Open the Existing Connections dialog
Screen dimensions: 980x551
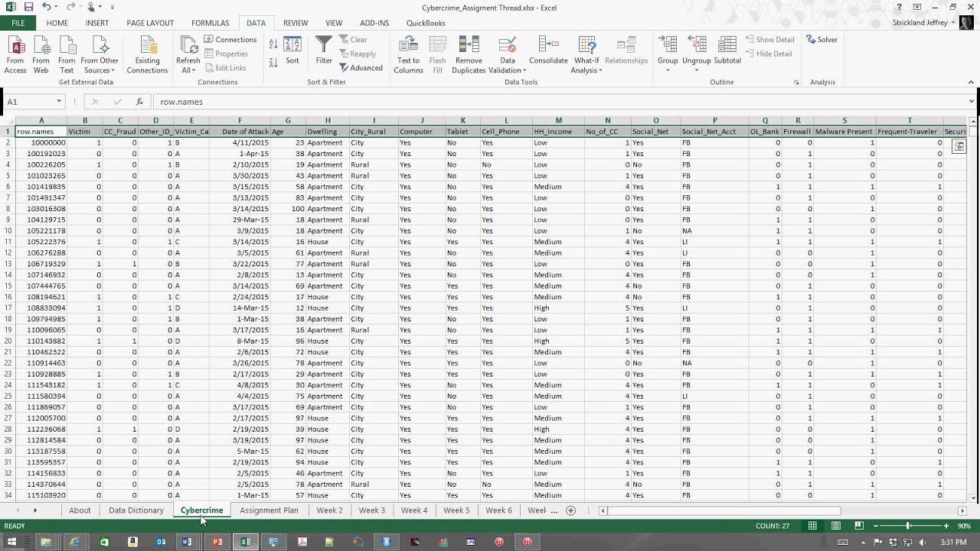147,54
